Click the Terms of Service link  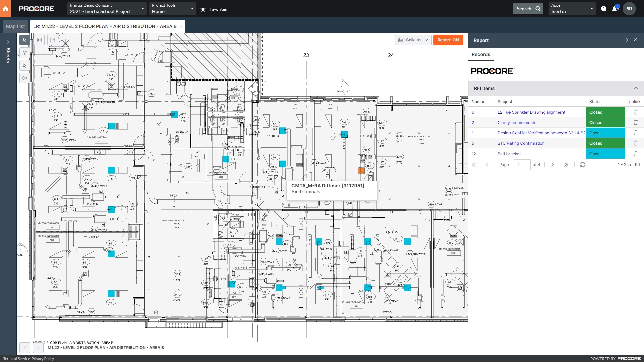(x=16, y=358)
